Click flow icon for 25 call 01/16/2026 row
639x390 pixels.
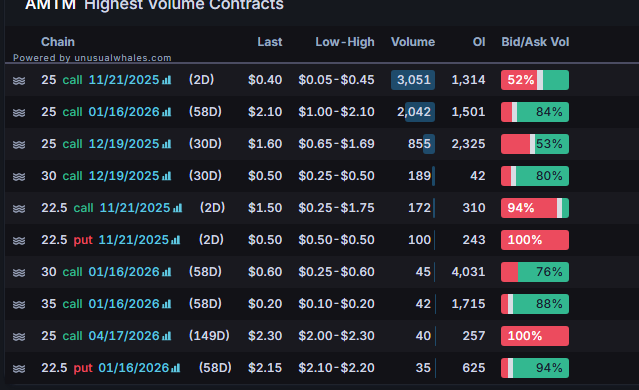(x=19, y=112)
